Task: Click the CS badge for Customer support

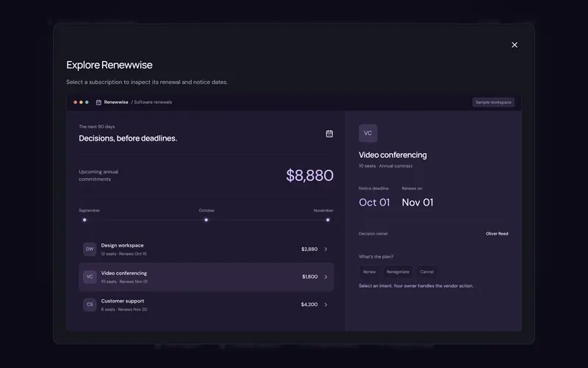Action: [x=90, y=305]
